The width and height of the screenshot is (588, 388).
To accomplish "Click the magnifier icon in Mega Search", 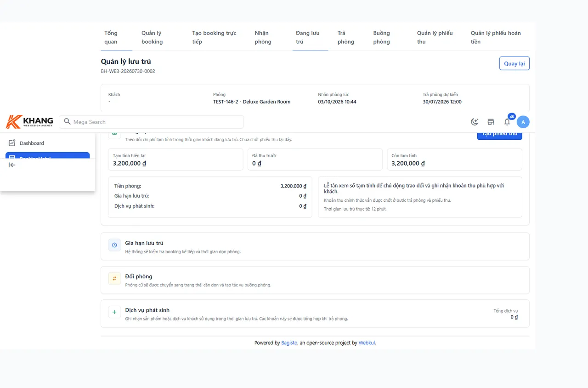I will (x=67, y=122).
